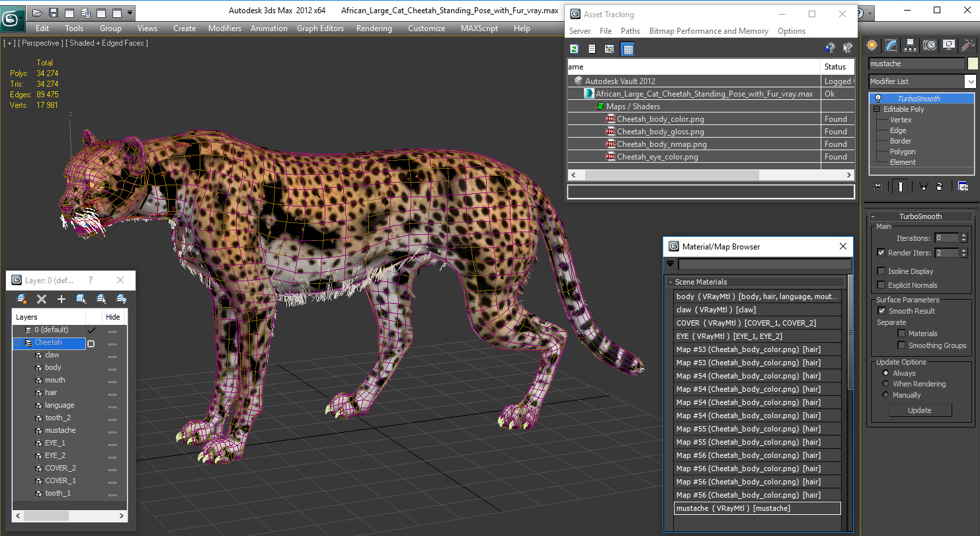Save the scene with the floppy icon
This screenshot has width=980, height=536.
[x=54, y=13]
